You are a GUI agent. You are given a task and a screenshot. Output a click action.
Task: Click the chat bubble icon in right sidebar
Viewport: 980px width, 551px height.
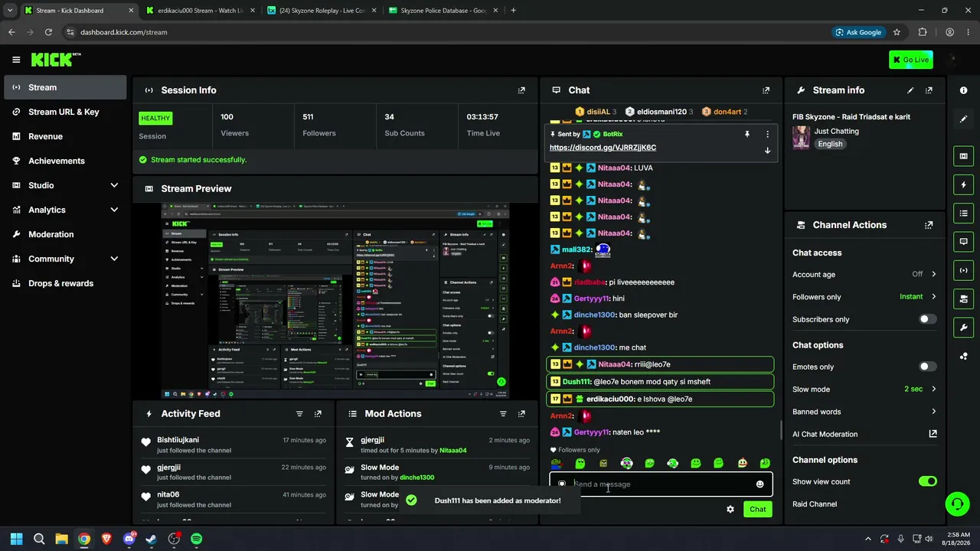point(963,241)
